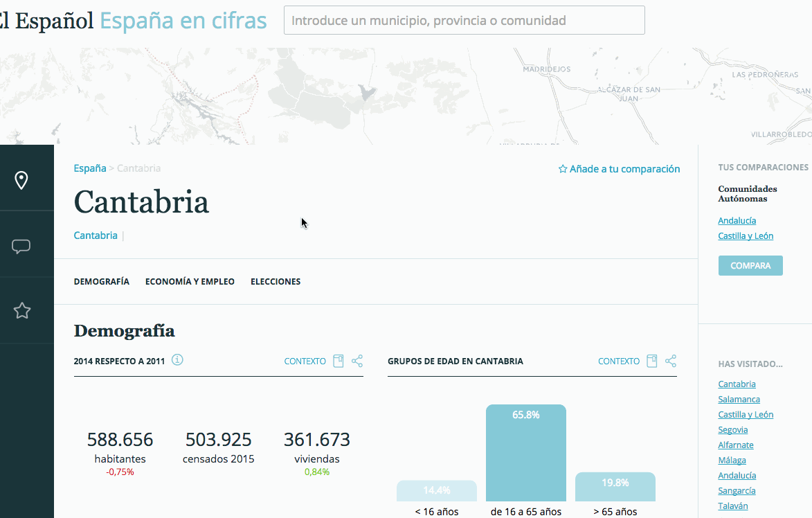812x518 pixels.
Task: Click the 19.8% bar for over 65 años
Action: coord(615,486)
